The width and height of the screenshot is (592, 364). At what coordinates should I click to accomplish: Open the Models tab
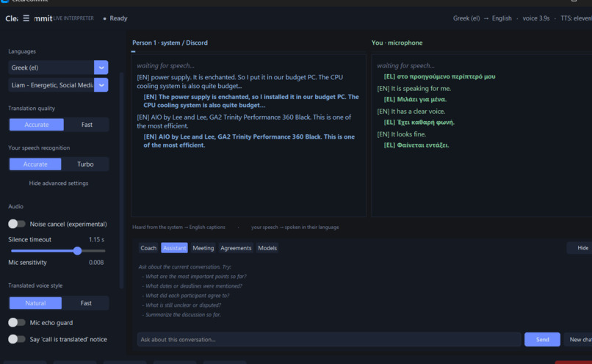tap(267, 248)
